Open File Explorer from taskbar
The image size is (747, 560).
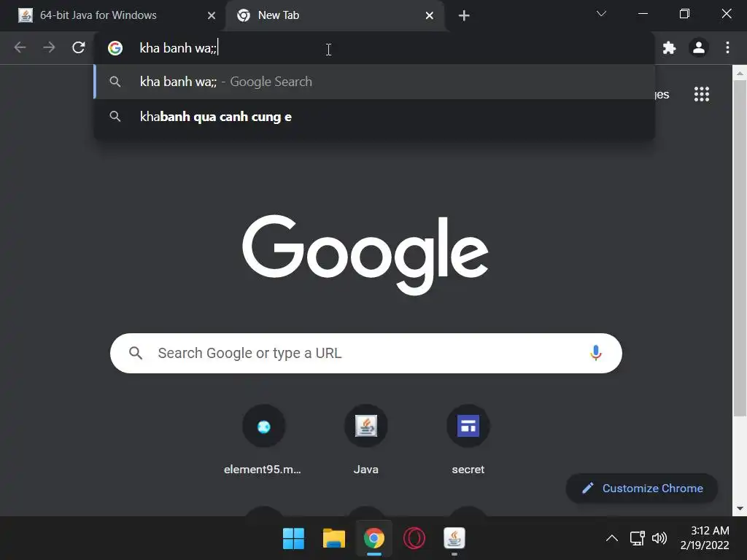pos(334,539)
